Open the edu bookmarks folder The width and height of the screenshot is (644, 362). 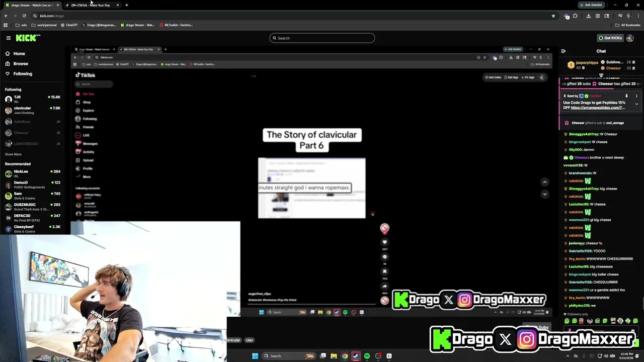(21, 25)
